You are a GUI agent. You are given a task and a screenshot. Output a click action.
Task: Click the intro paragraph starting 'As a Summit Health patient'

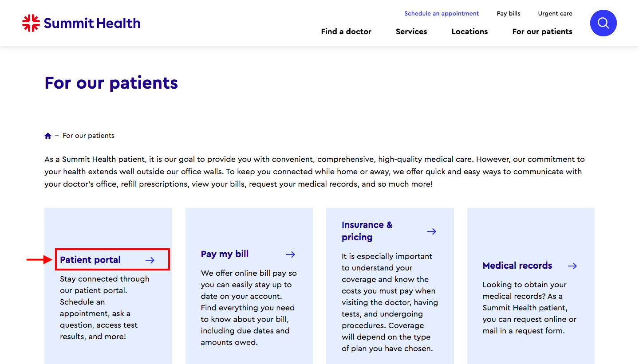[315, 172]
